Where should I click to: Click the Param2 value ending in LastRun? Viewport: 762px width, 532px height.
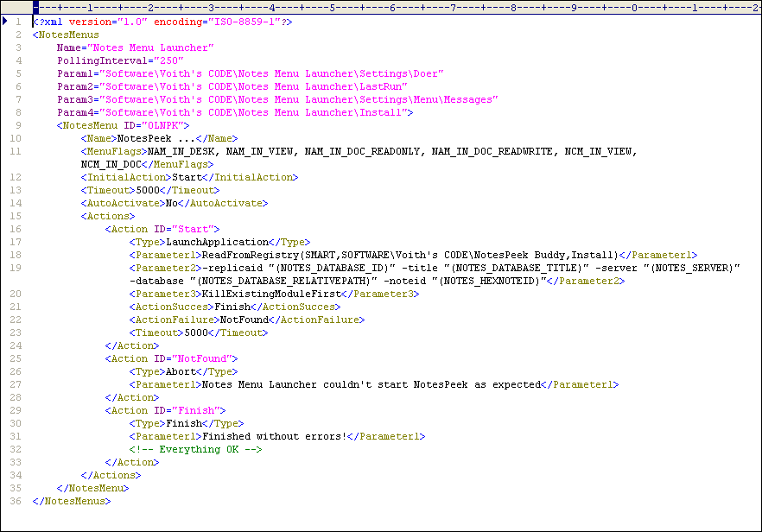(x=253, y=86)
